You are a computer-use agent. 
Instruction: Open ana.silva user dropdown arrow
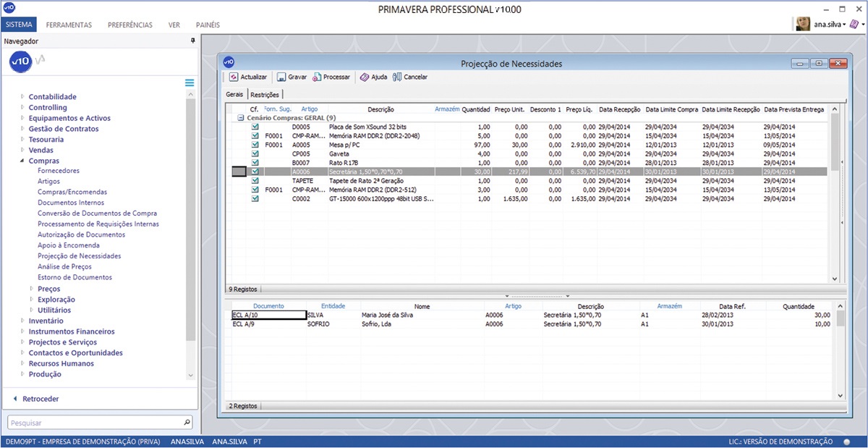844,25
